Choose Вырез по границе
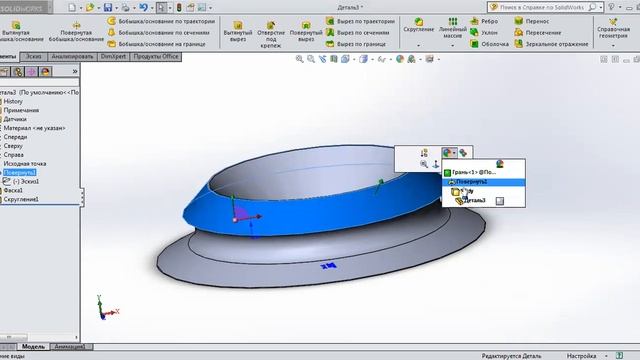The image size is (640, 360). click(356, 44)
